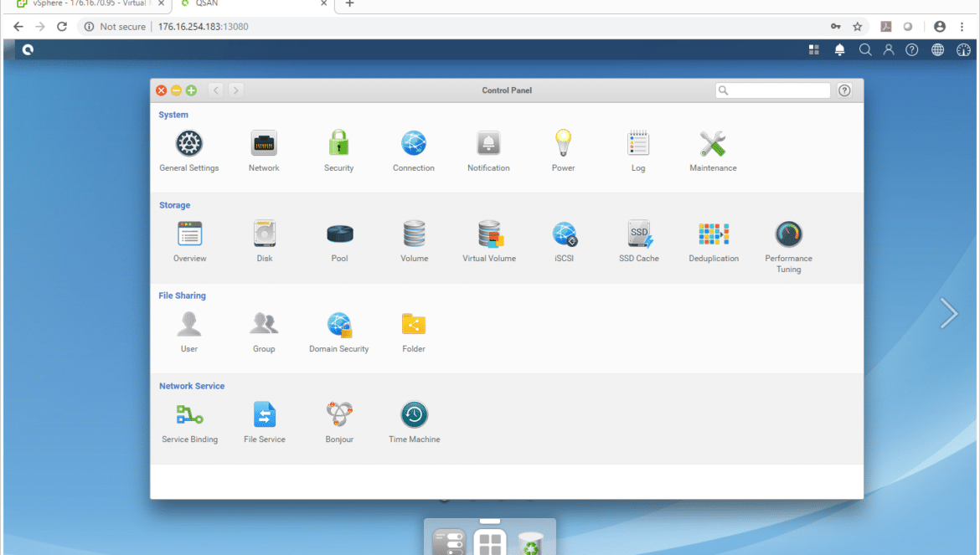Open the Time Machine icon

[415, 415]
